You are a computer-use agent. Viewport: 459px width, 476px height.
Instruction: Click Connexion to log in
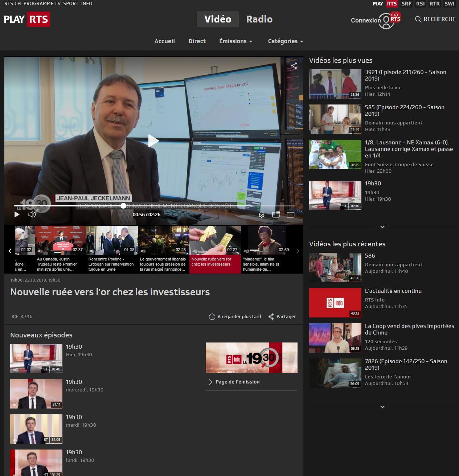pyautogui.click(x=366, y=20)
